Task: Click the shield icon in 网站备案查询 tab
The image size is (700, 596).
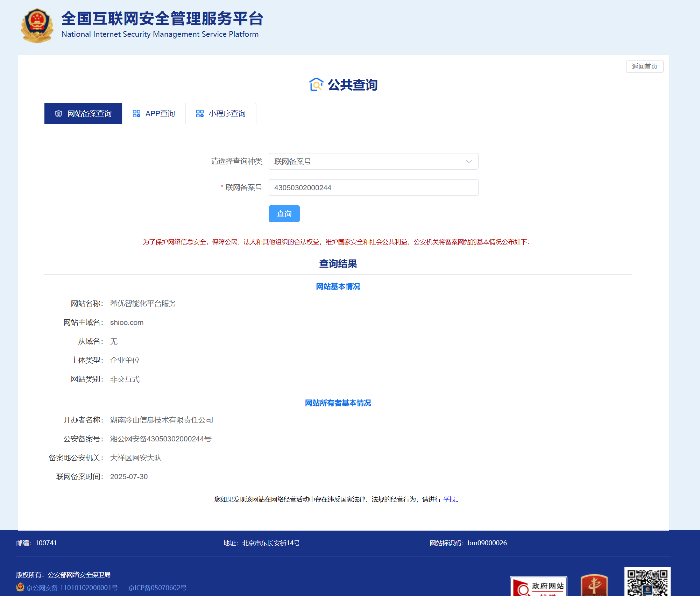Action: pyautogui.click(x=59, y=114)
